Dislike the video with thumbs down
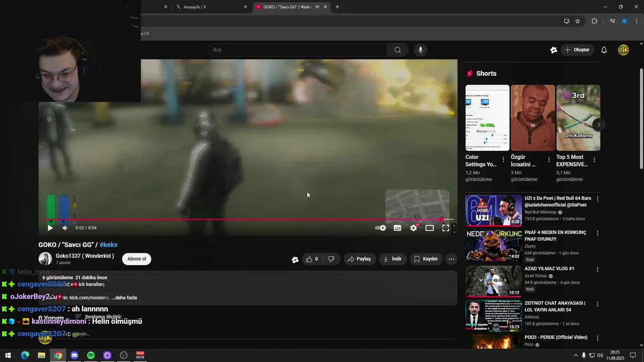 [331, 259]
